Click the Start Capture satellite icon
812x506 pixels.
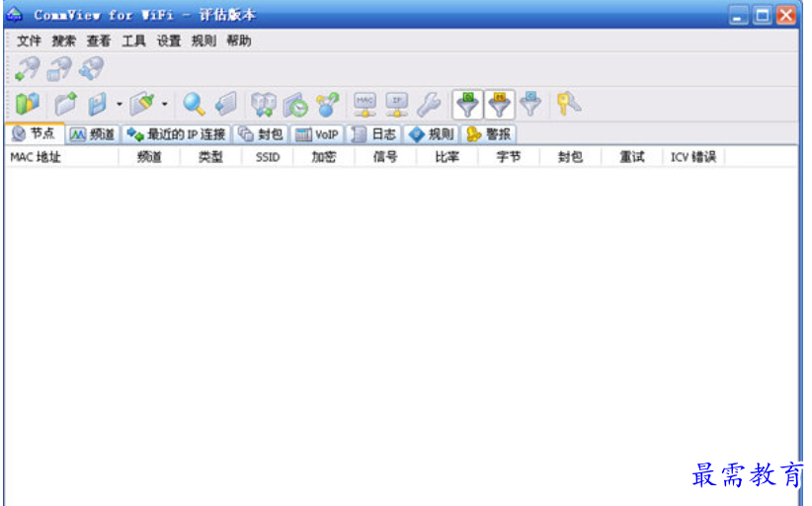pos(27,69)
